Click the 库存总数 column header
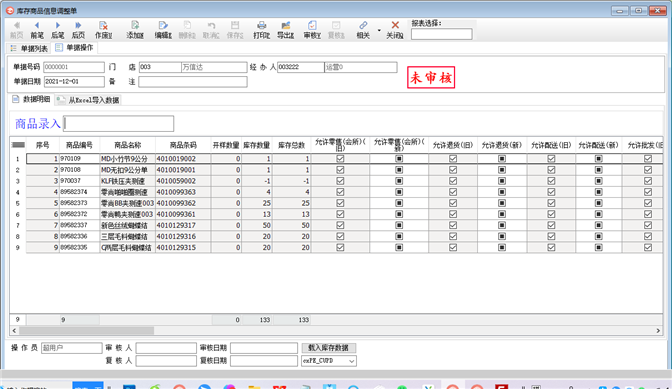Screen dimensions: 672x389 point(291,145)
